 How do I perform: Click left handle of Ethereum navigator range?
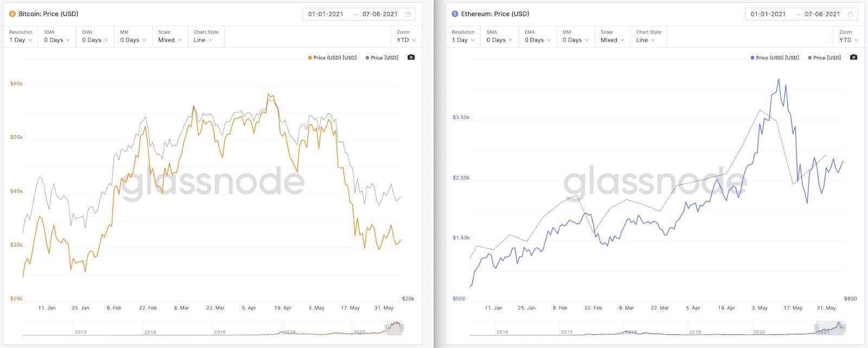816,327
